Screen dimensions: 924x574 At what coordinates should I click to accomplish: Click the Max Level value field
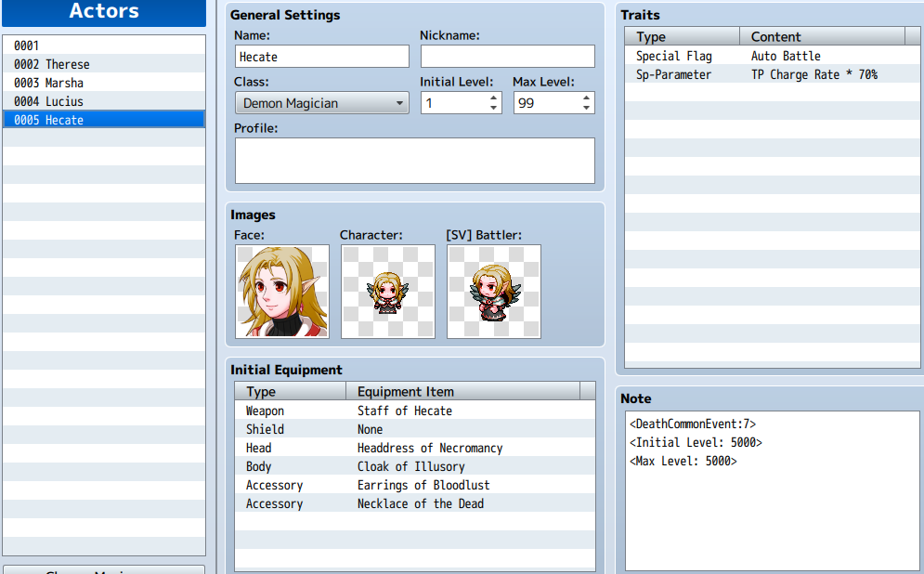(546, 103)
